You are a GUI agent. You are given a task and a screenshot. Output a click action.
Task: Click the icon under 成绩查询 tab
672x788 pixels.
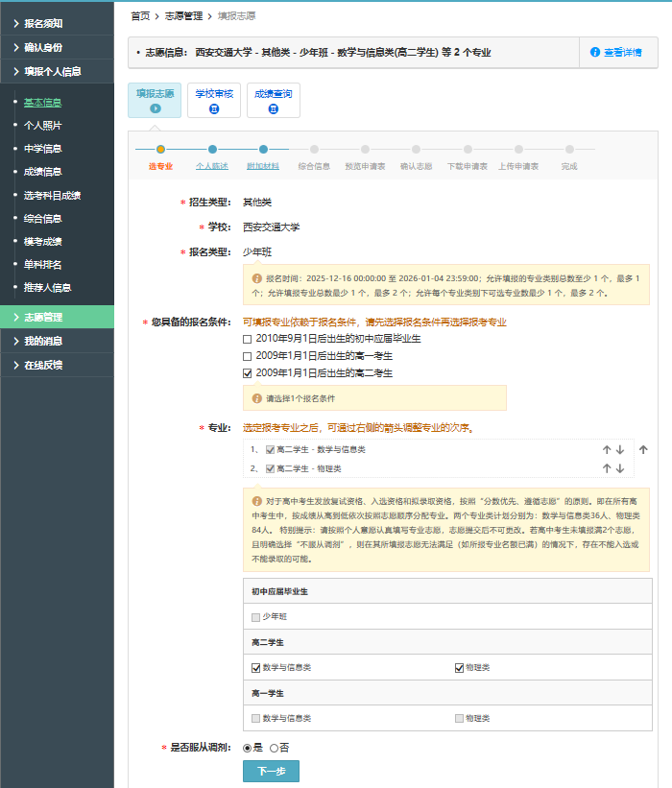point(274,109)
